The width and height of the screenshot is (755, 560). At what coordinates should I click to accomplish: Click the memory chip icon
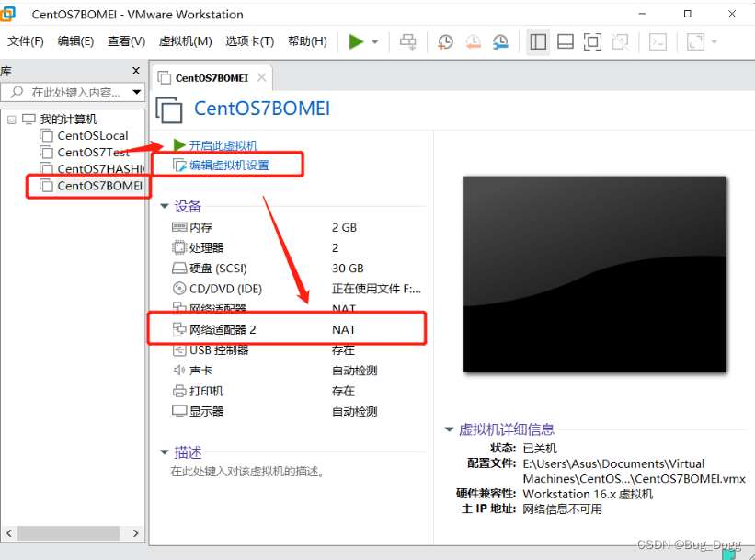[x=179, y=227]
